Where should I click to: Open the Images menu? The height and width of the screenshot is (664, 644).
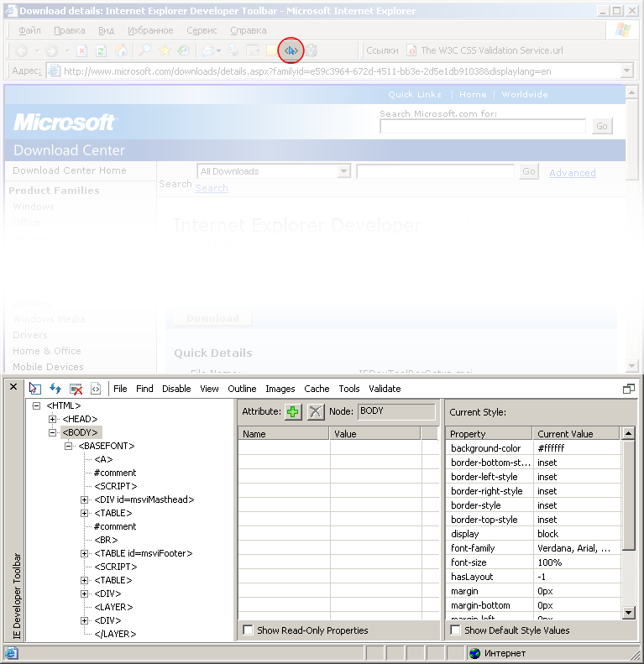pyautogui.click(x=280, y=389)
